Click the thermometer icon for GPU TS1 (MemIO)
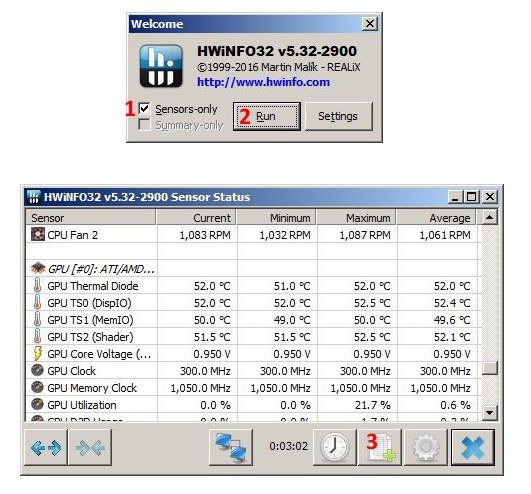This screenshot has height=494, width=531. 38,319
